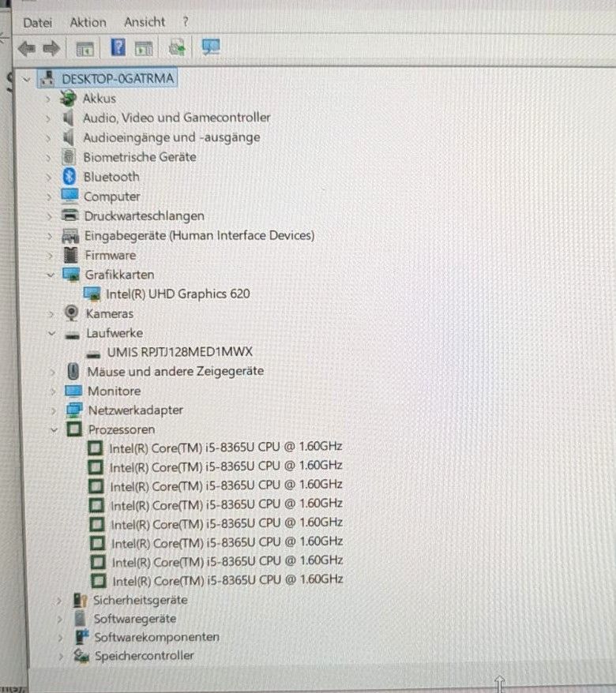Click the forward arrow toolbar icon

pyautogui.click(x=51, y=48)
